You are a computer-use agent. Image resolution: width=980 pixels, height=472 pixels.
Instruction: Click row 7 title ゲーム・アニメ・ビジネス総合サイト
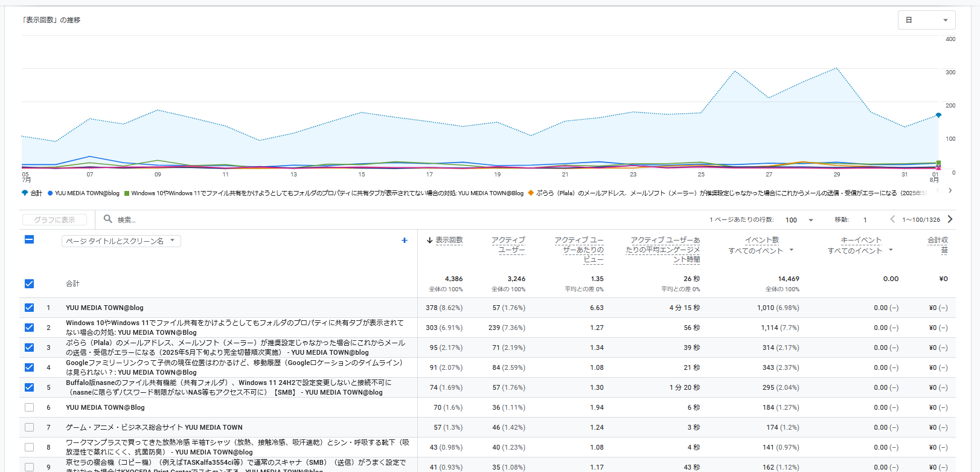(154, 427)
